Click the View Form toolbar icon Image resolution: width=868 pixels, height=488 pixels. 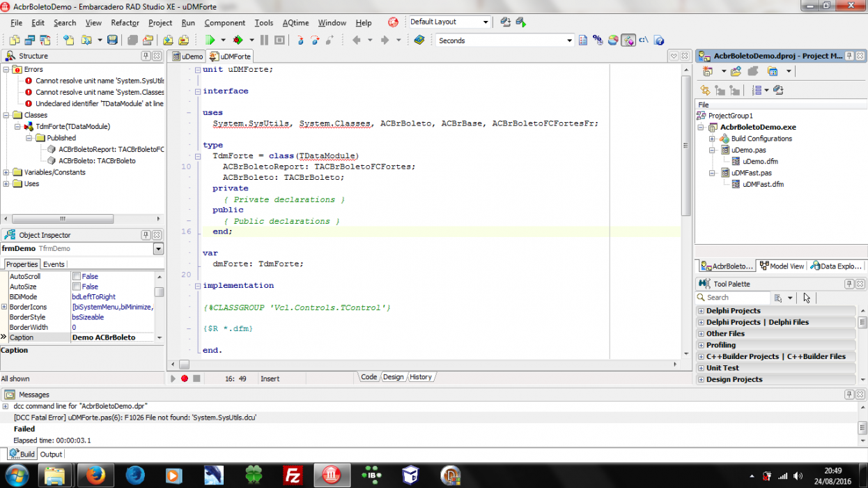click(x=30, y=40)
